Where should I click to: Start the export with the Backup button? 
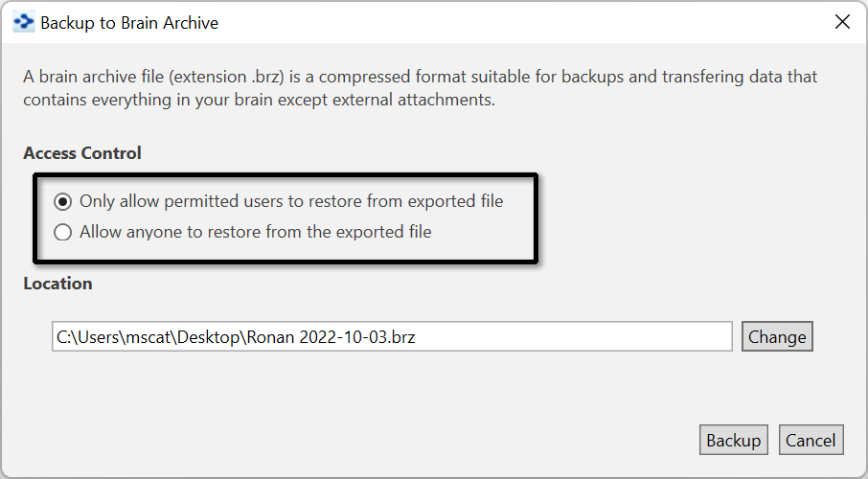(x=733, y=440)
